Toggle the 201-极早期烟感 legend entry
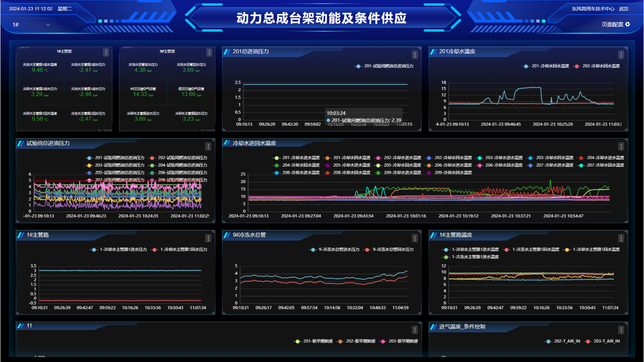Screen dimensions: 644x362 pyautogui.click(x=313, y=341)
